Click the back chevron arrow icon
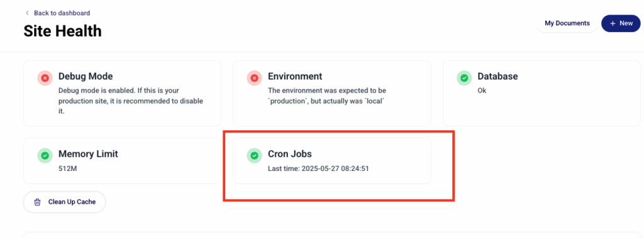The height and width of the screenshot is (239, 644). 27,13
